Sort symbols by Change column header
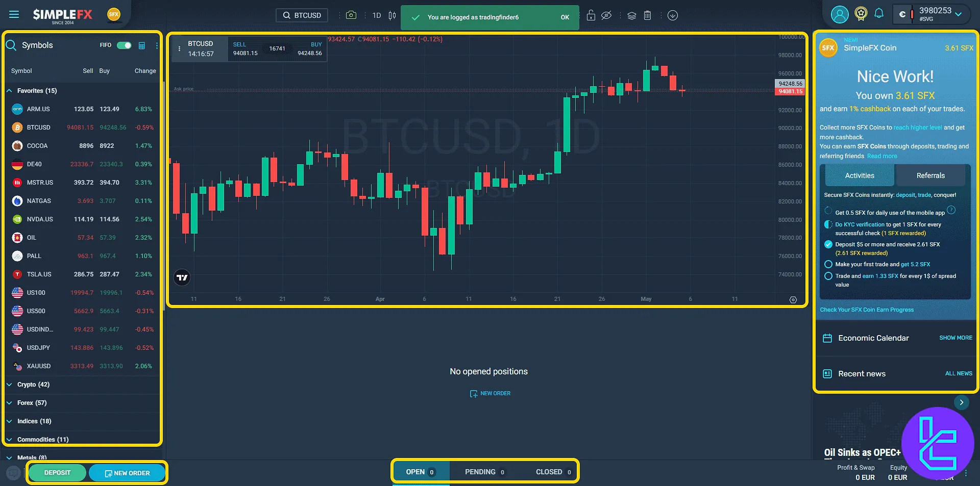This screenshot has width=980, height=486. coord(145,71)
